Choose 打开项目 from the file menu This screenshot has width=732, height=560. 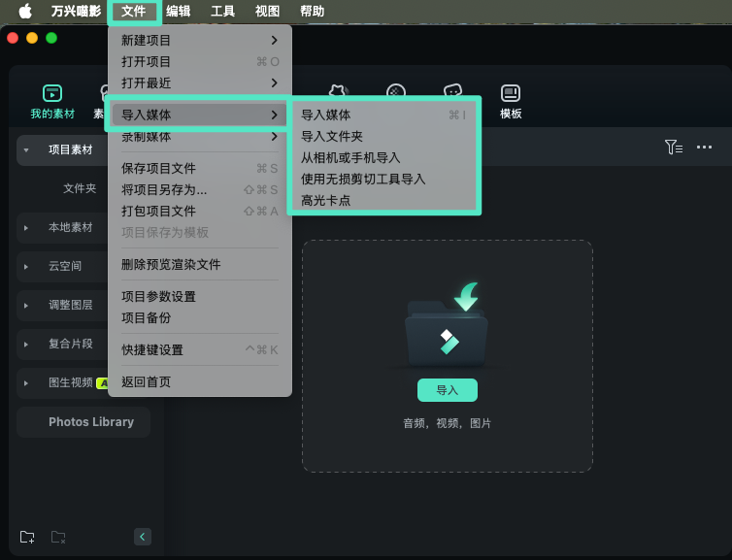tap(200, 61)
